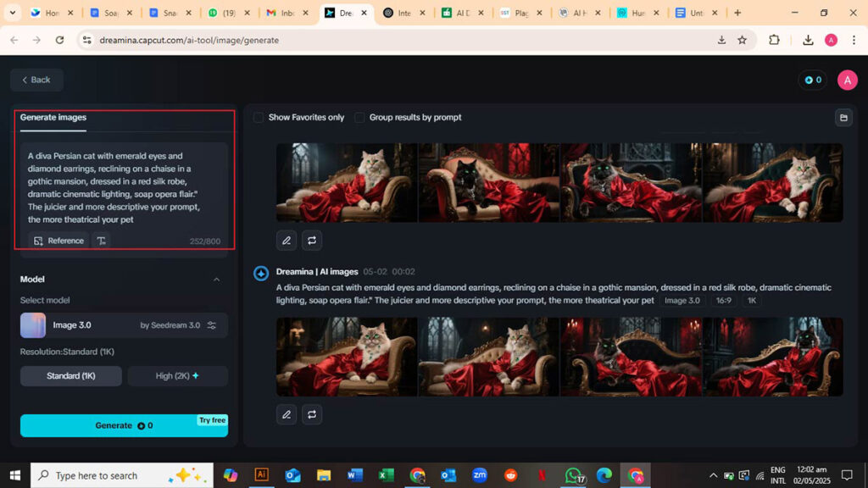Viewport: 868px width, 488px height.
Task: Open the browser extensions puzzle icon
Action: 774,40
